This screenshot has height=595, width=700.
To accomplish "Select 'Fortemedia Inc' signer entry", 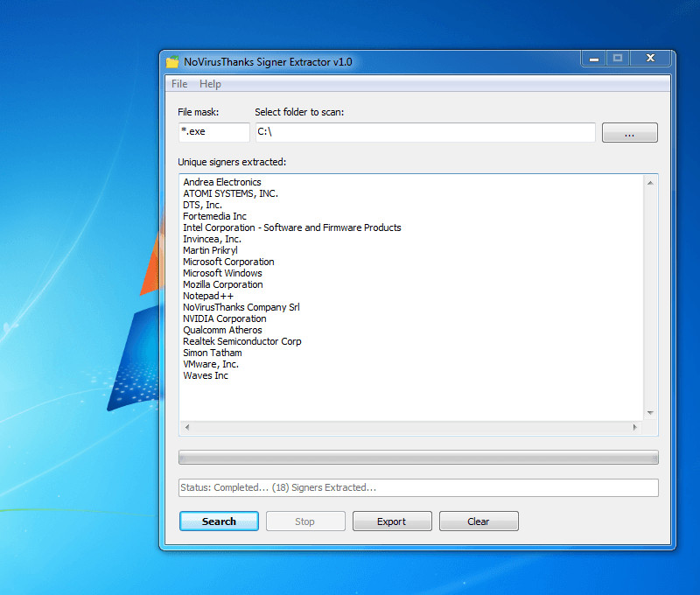I will click(214, 216).
